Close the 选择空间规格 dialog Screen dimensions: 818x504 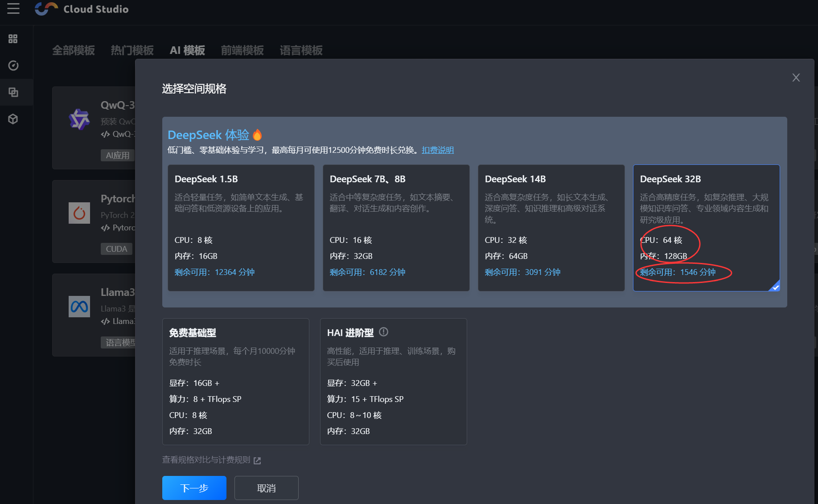(x=796, y=78)
